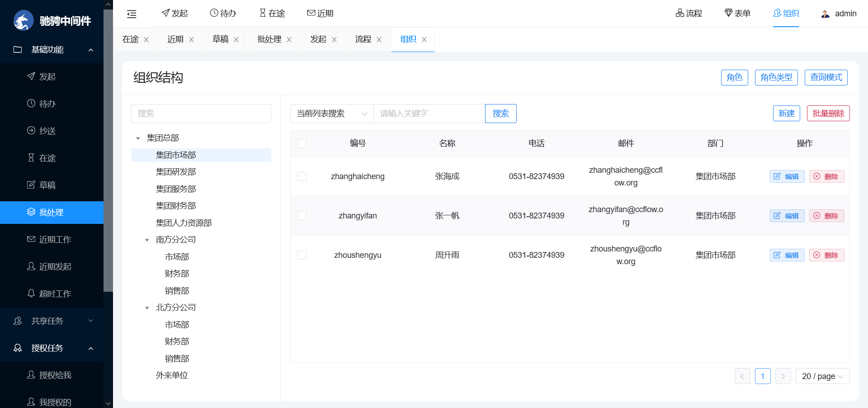Click the 新建 button
This screenshot has height=408, width=868.
pos(787,113)
